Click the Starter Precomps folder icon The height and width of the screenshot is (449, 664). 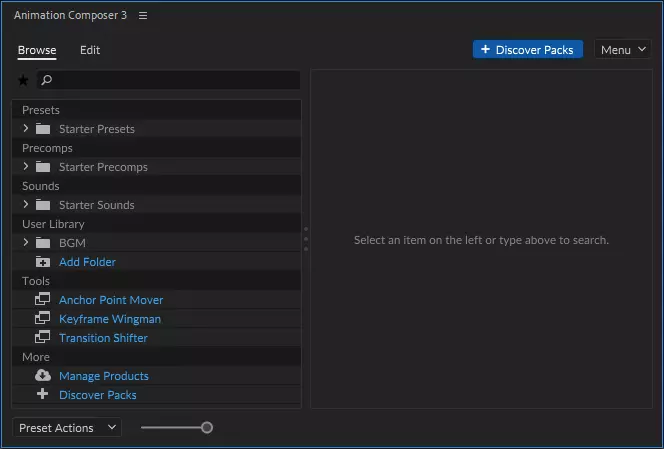(x=43, y=166)
